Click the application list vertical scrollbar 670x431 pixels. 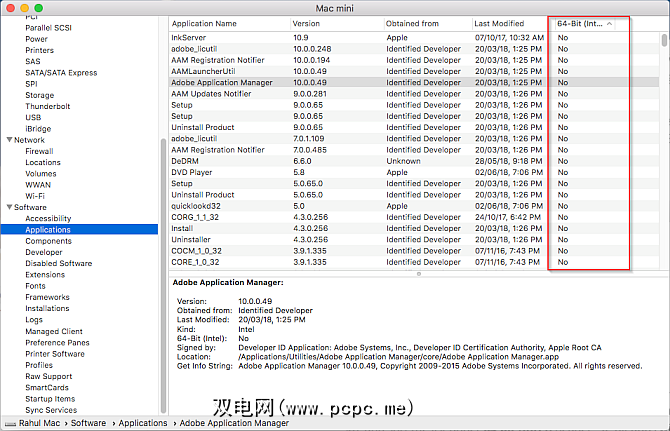[x=664, y=40]
